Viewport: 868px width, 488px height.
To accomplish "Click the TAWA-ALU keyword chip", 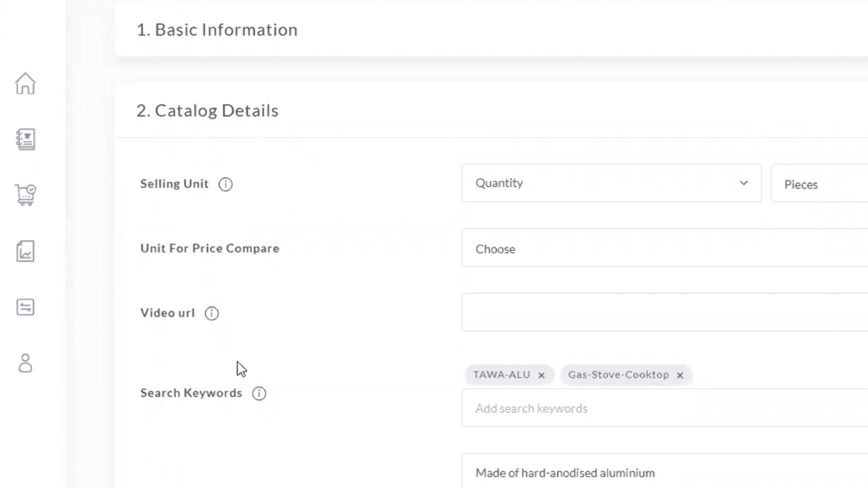I will coord(501,375).
